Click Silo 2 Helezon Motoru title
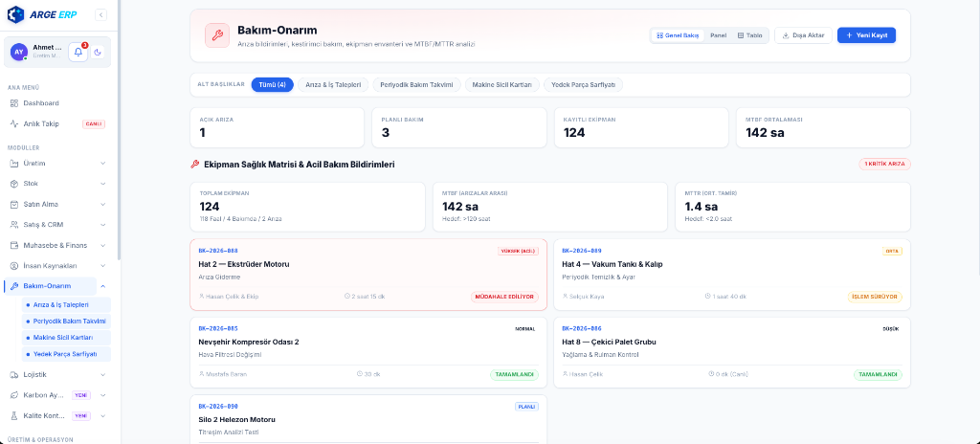Image resolution: width=980 pixels, height=444 pixels. (237, 420)
